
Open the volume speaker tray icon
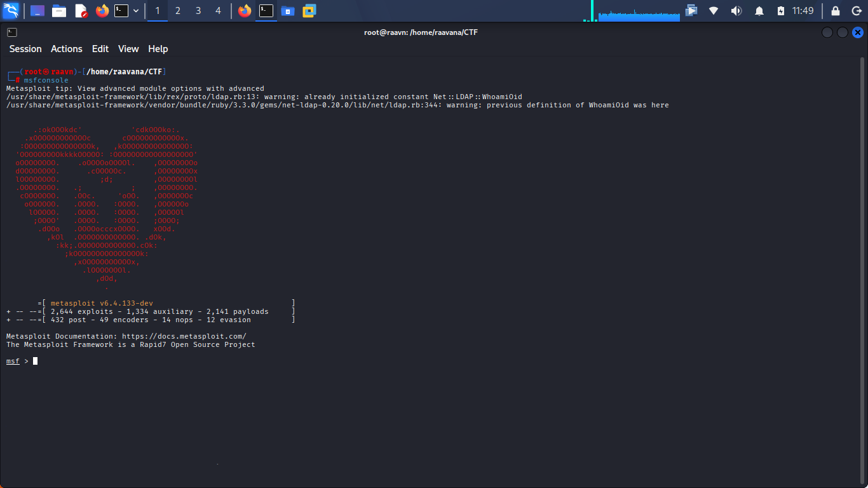736,11
